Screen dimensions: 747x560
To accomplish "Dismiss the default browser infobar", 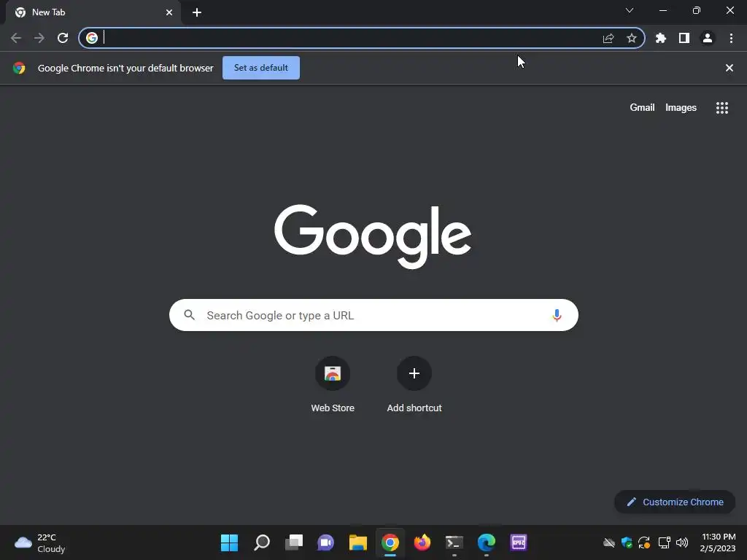I will click(729, 68).
